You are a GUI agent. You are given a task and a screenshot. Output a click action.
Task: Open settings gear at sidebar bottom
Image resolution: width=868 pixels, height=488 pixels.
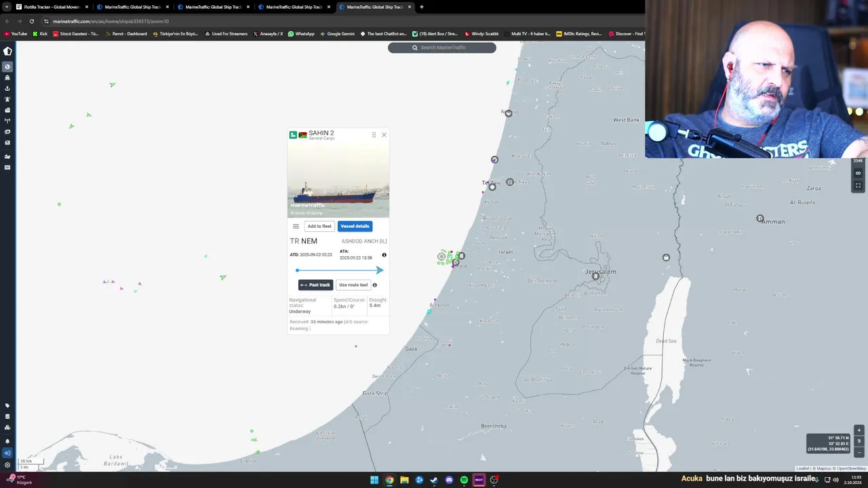7,465
